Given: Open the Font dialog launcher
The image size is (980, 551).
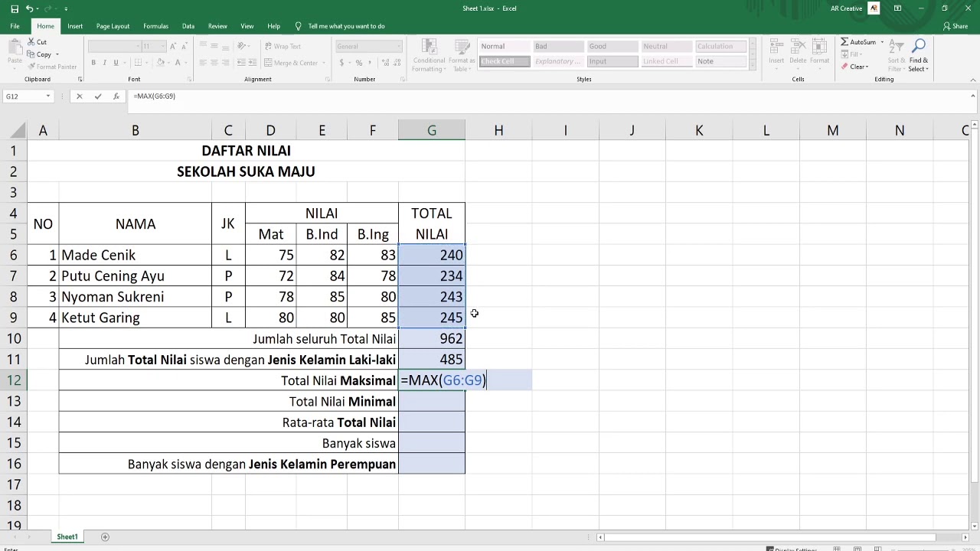Looking at the screenshot, I should (189, 79).
